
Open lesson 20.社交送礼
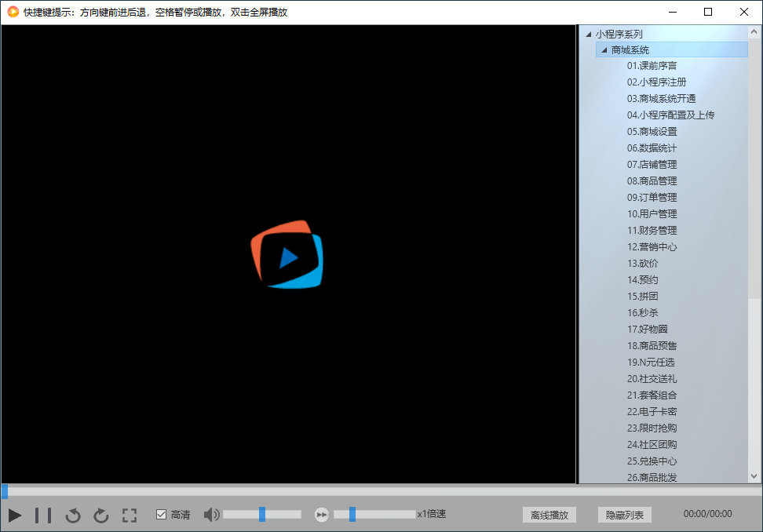tap(652, 379)
